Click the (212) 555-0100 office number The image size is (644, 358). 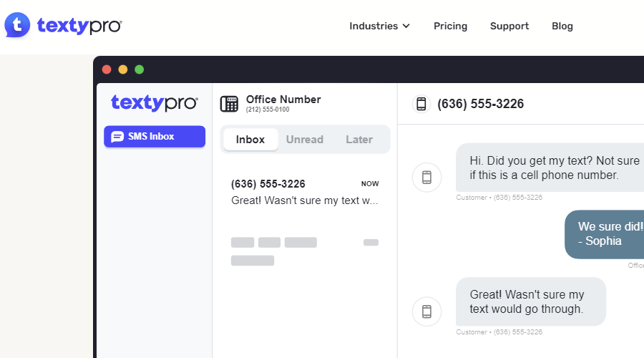coord(268,110)
